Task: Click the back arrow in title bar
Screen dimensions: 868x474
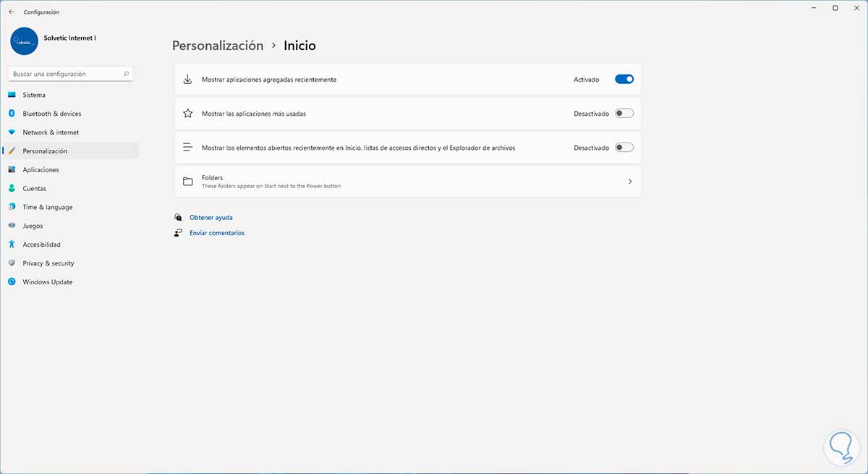Action: [x=12, y=12]
